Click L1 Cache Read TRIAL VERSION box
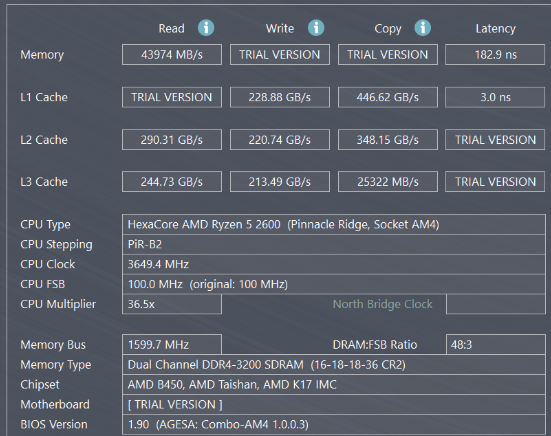551x436 pixels. pos(172,97)
